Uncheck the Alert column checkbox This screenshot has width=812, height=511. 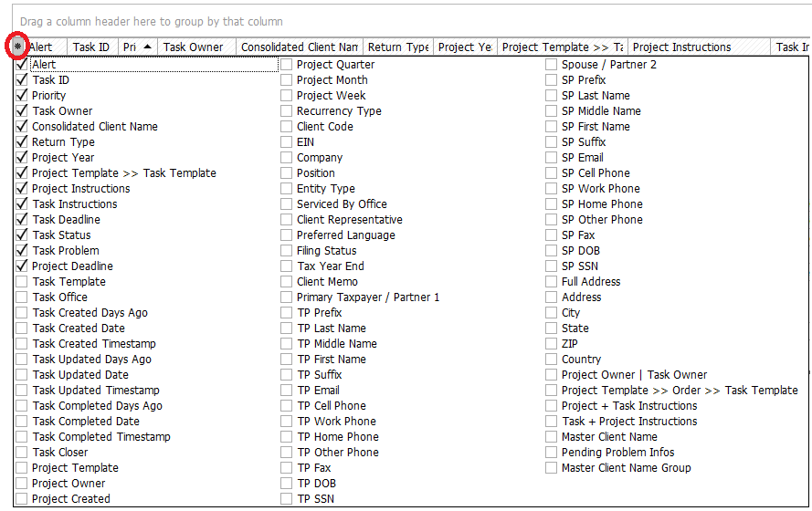(x=22, y=65)
